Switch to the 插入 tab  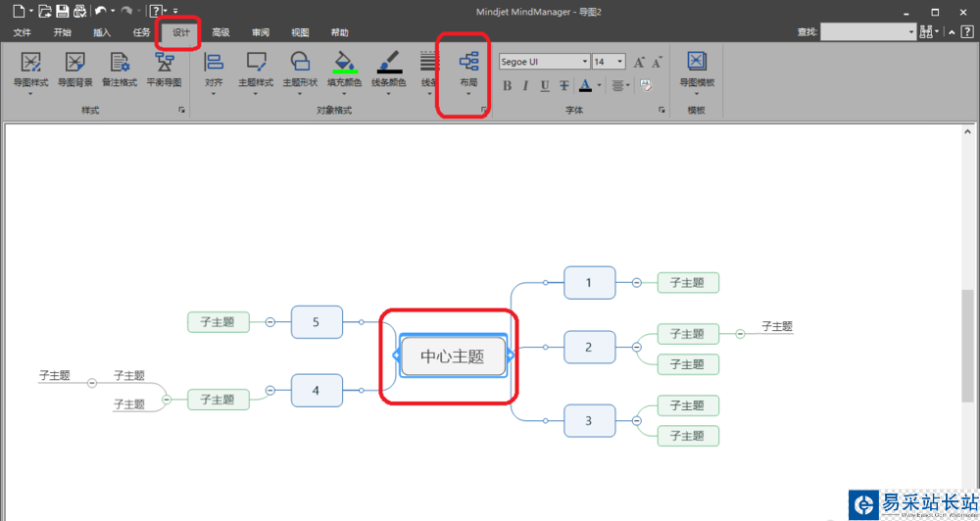click(x=102, y=32)
